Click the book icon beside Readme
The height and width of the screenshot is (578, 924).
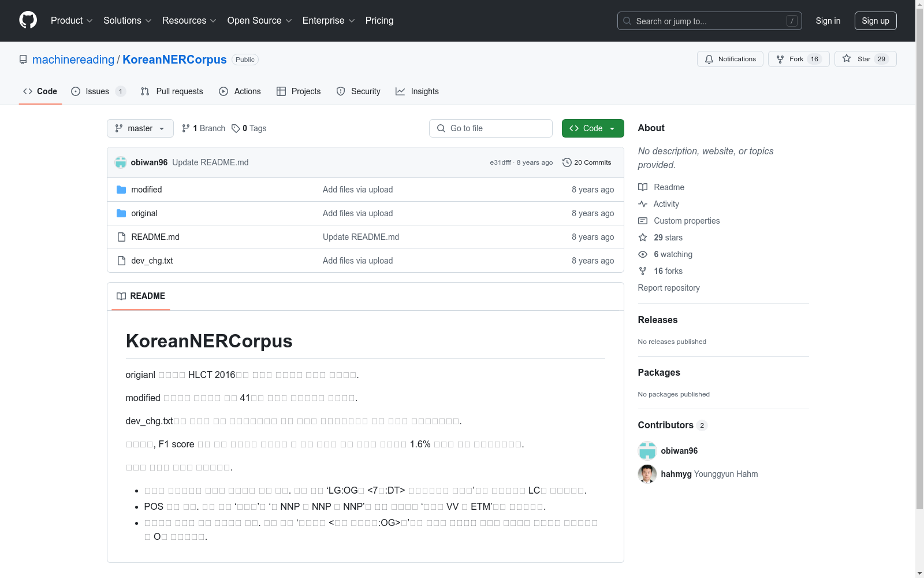(643, 187)
